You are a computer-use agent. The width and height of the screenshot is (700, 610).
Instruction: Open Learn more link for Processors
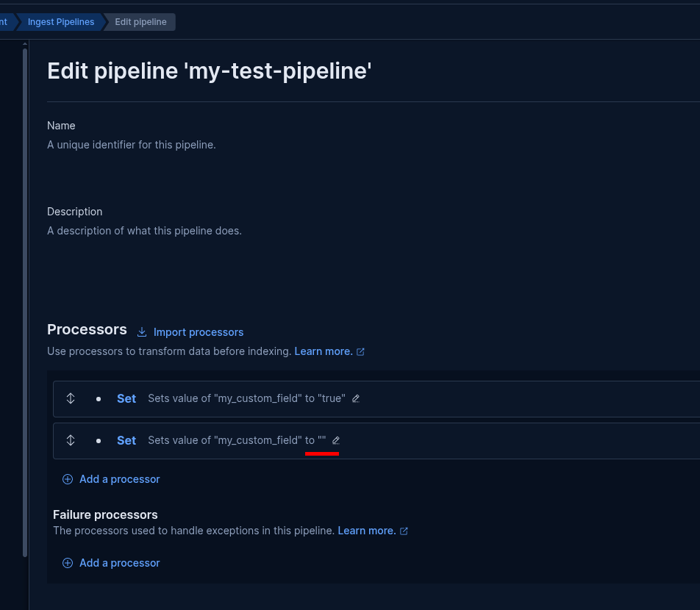(x=324, y=351)
